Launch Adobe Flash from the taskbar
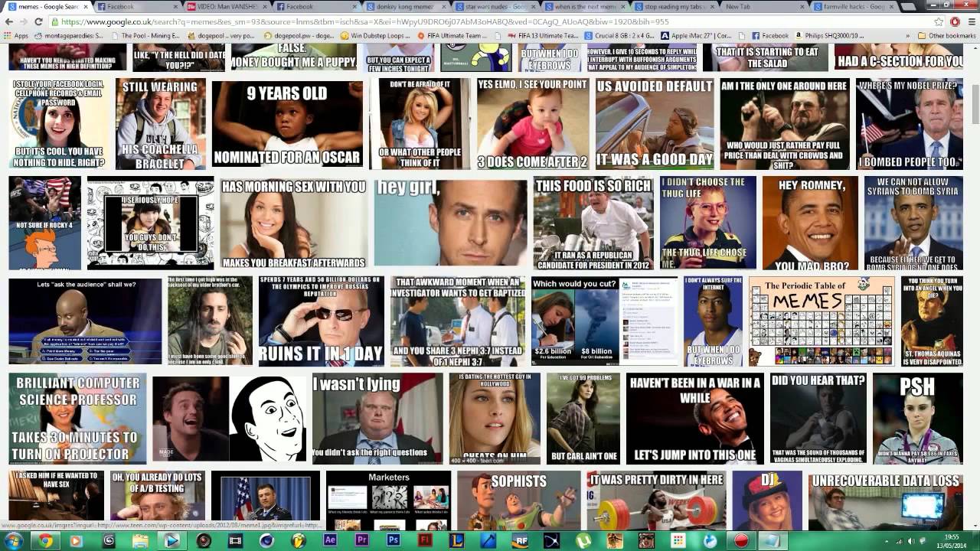This screenshot has height=551, width=980. pos(425,540)
